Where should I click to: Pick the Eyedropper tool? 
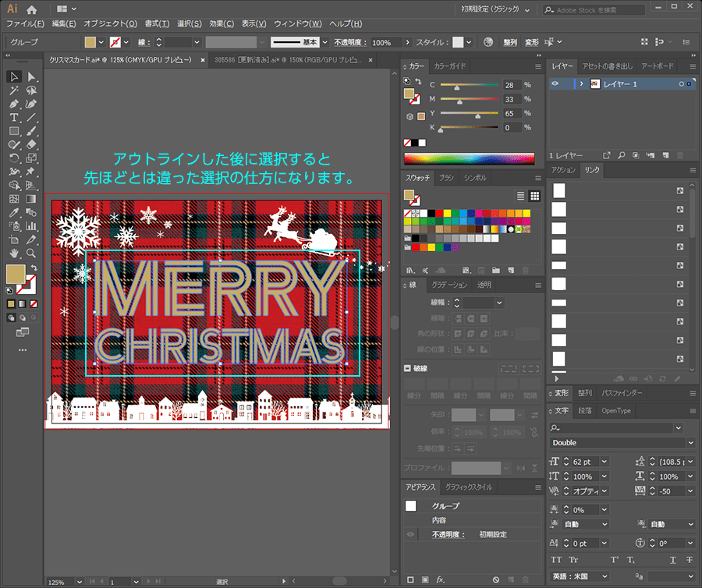click(x=14, y=212)
